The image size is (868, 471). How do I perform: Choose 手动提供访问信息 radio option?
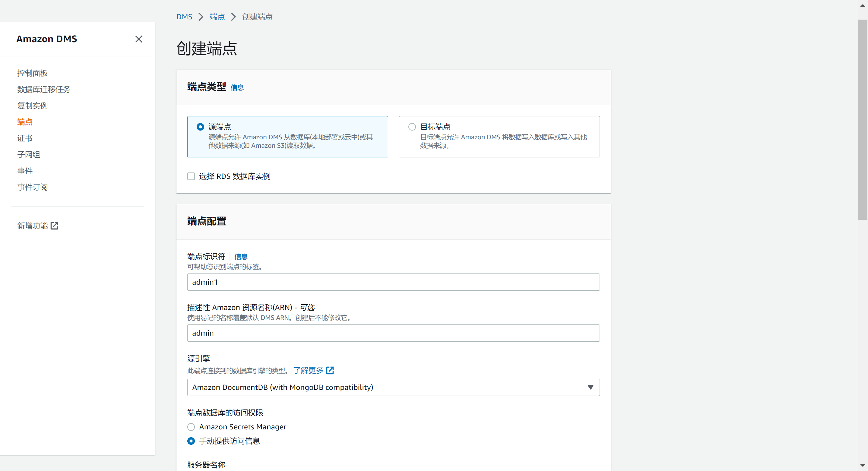(x=191, y=441)
